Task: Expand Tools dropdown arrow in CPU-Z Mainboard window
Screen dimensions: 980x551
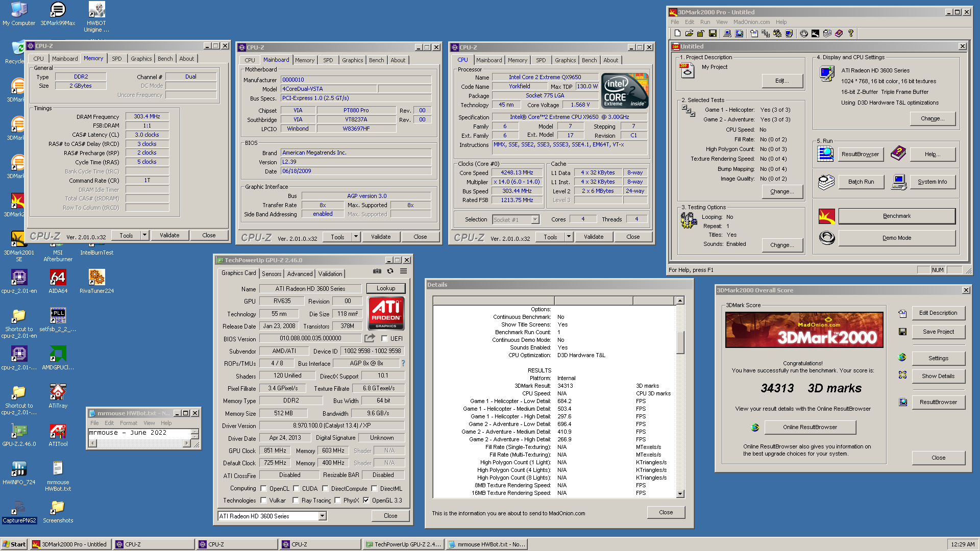Action: coord(356,237)
